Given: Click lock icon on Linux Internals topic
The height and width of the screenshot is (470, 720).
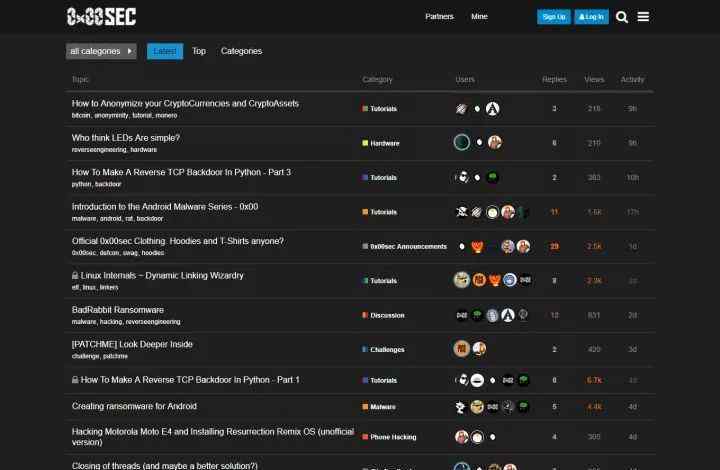Looking at the screenshot, I should [75, 275].
